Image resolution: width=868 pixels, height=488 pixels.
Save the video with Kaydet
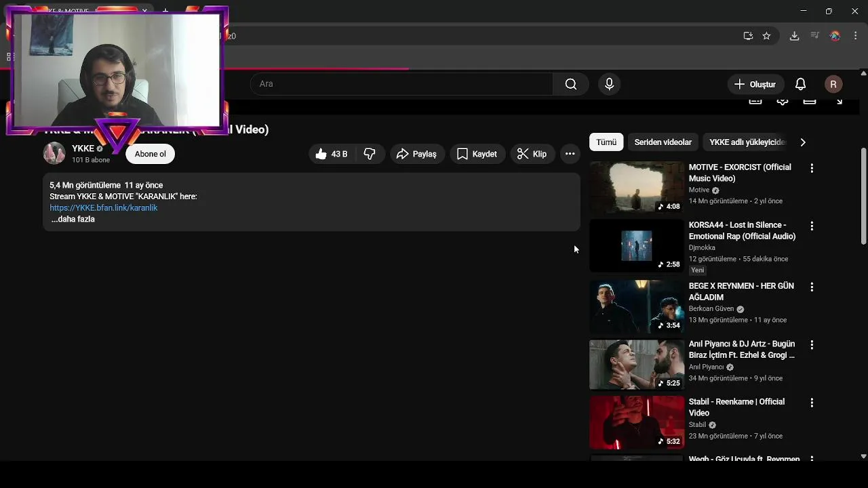(477, 154)
